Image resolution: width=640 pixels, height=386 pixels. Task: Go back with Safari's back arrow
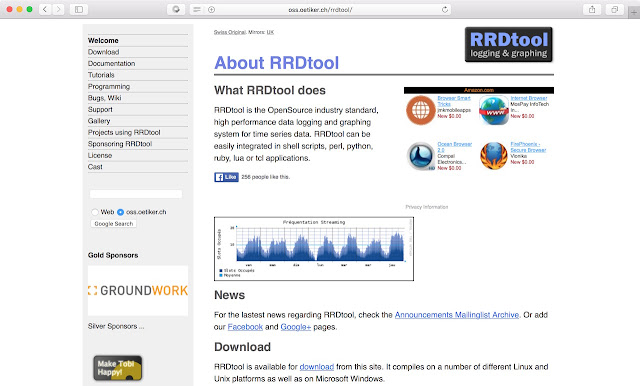click(45, 9)
